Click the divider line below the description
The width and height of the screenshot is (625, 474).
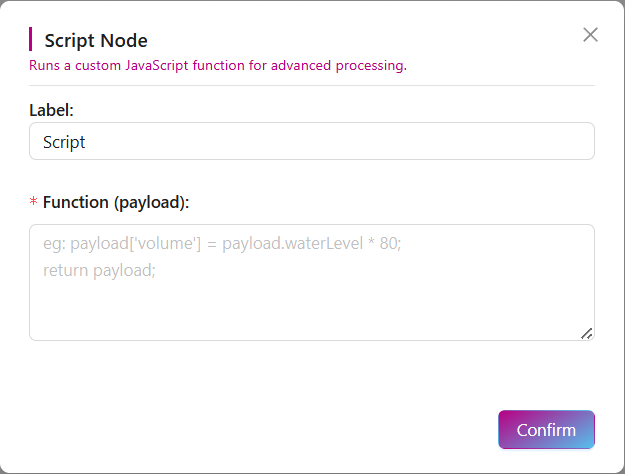[312, 85]
